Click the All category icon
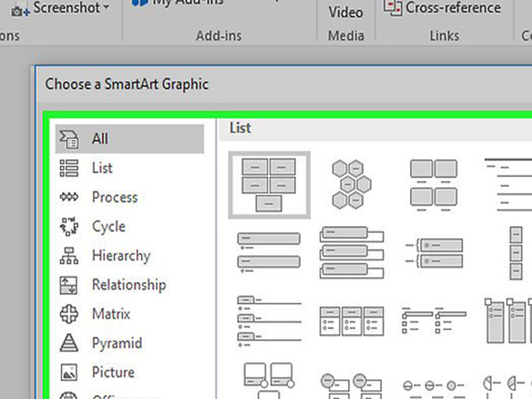This screenshot has width=532, height=399. click(x=69, y=139)
